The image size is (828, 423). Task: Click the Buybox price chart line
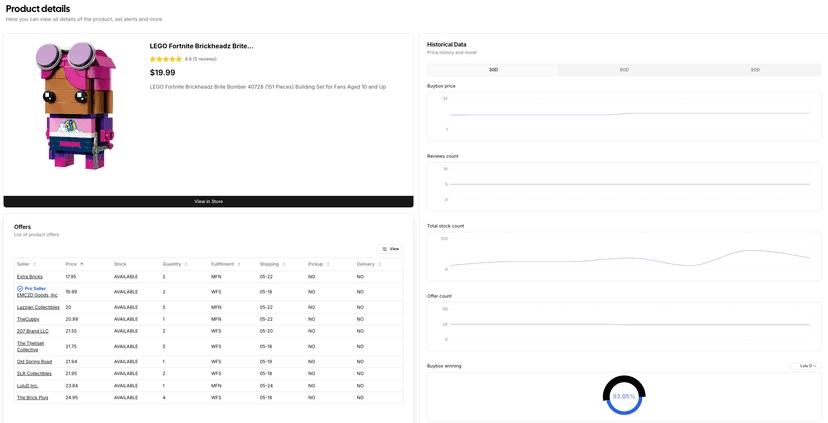pyautogui.click(x=629, y=114)
